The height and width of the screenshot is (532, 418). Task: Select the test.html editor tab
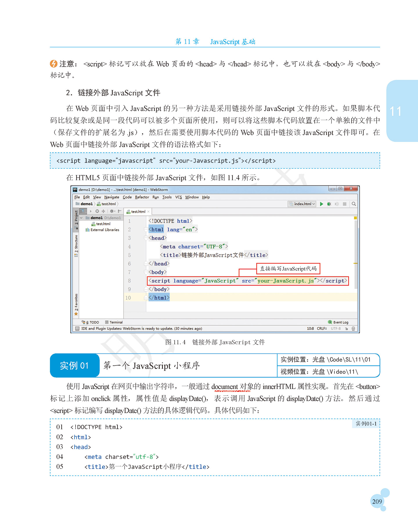[138, 212]
